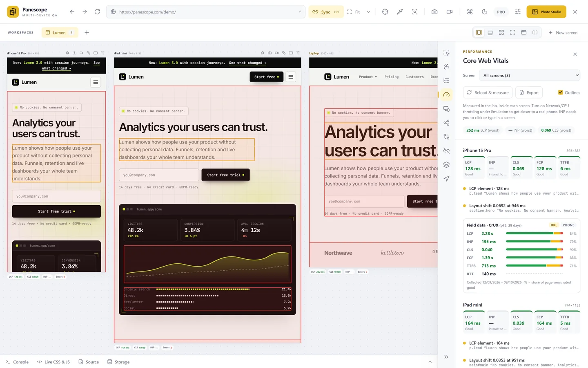
Task: Add a New screen
Action: coord(563,33)
